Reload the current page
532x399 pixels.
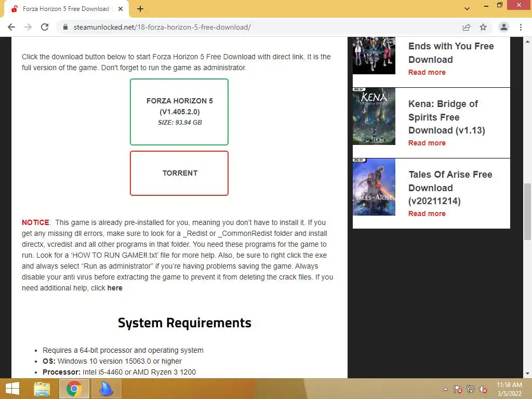click(45, 27)
